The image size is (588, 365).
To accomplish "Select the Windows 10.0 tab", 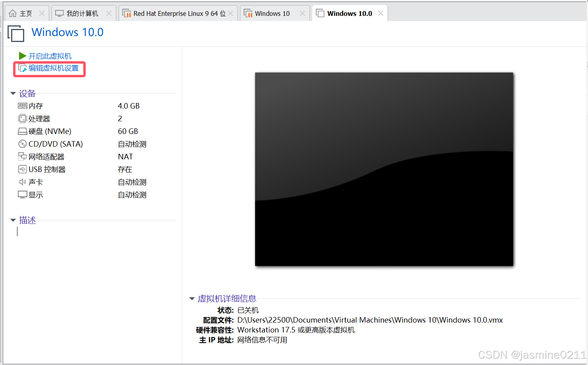I will point(350,13).
